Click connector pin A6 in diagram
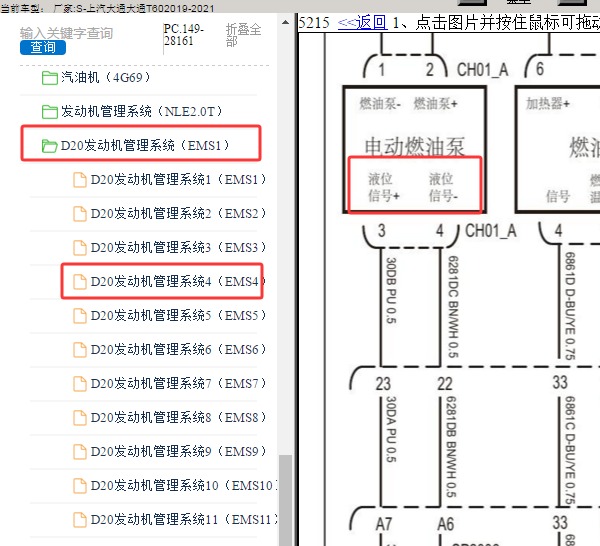This screenshot has height=546, width=600. pyautogui.click(x=445, y=524)
